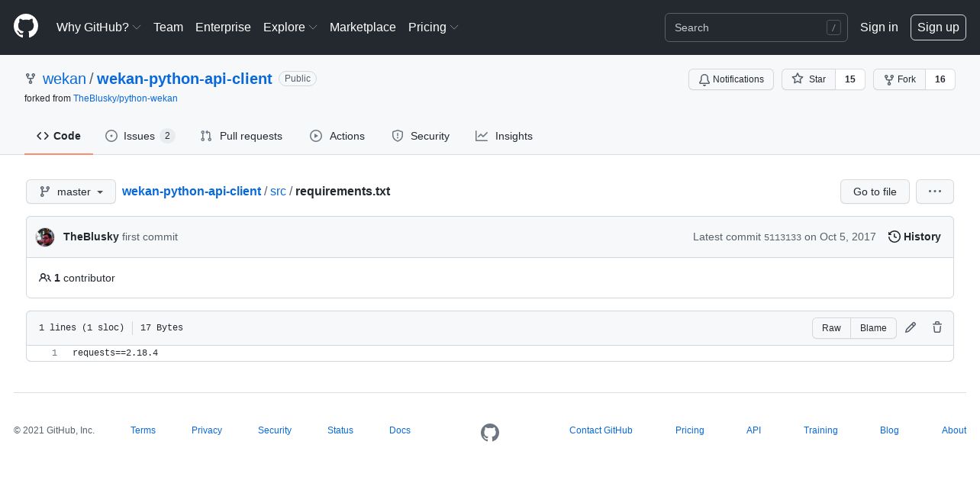
Task: Expand the master branch dropdown
Action: [x=71, y=192]
